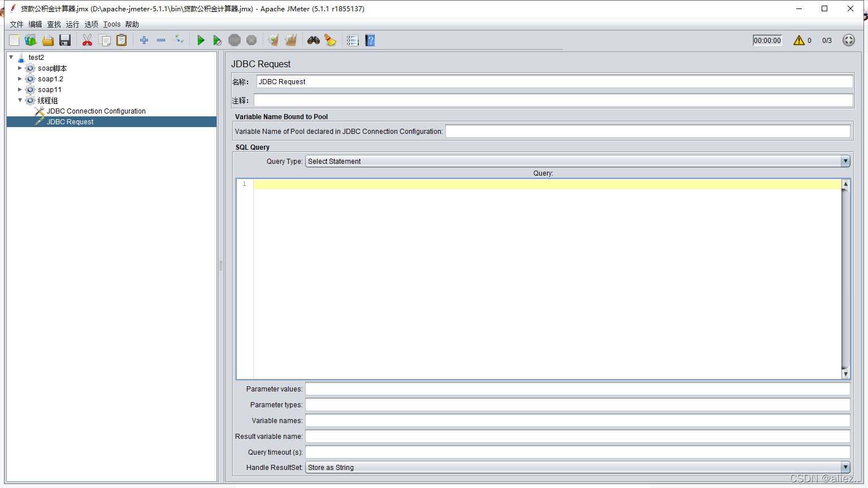Open the 编辑 menu
This screenshot has height=488, width=868.
(35, 24)
